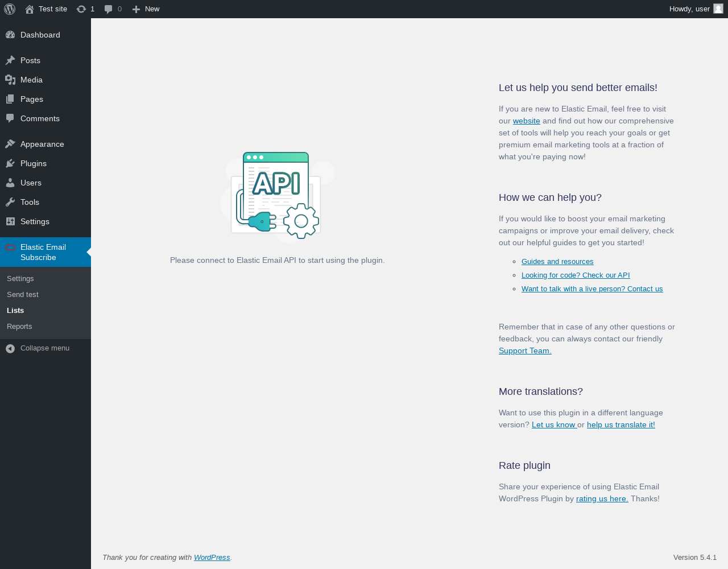This screenshot has height=569, width=728.
Task: Open the Appearance menu label
Action: tap(42, 144)
